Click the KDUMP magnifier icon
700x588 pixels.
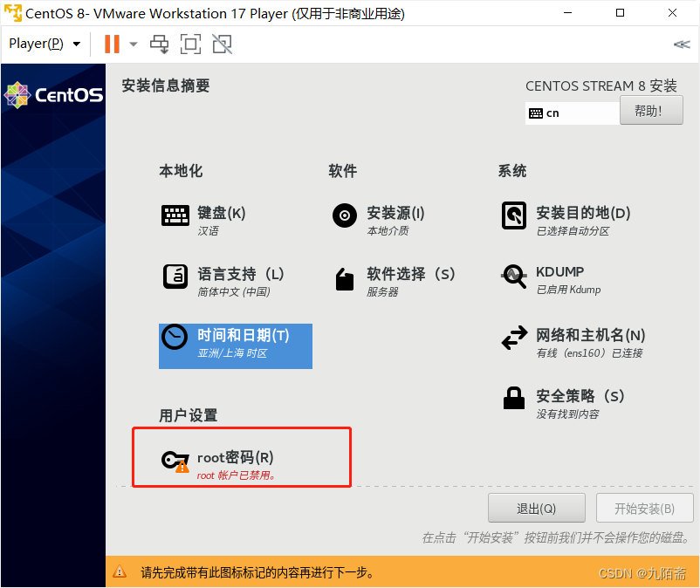coord(514,277)
